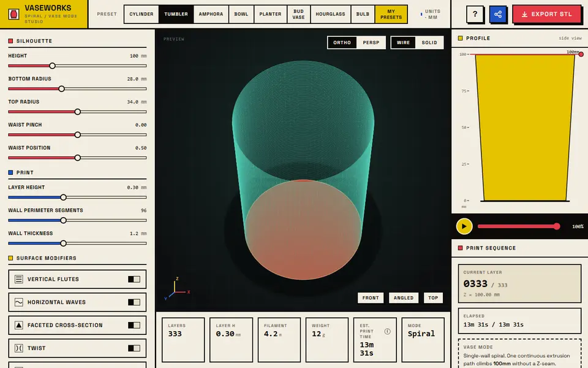Click the Layers 333 stat card
The width and height of the screenshot is (588, 368).
click(183, 340)
